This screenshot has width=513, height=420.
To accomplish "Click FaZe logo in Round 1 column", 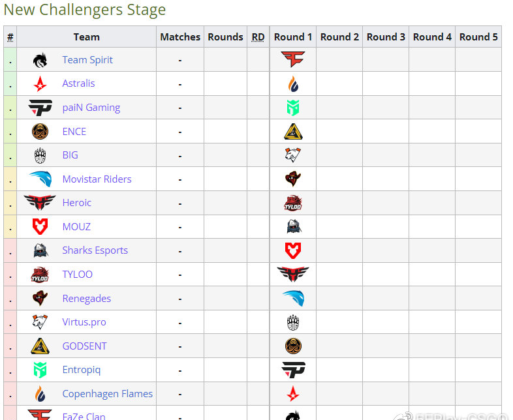I will point(293,59).
